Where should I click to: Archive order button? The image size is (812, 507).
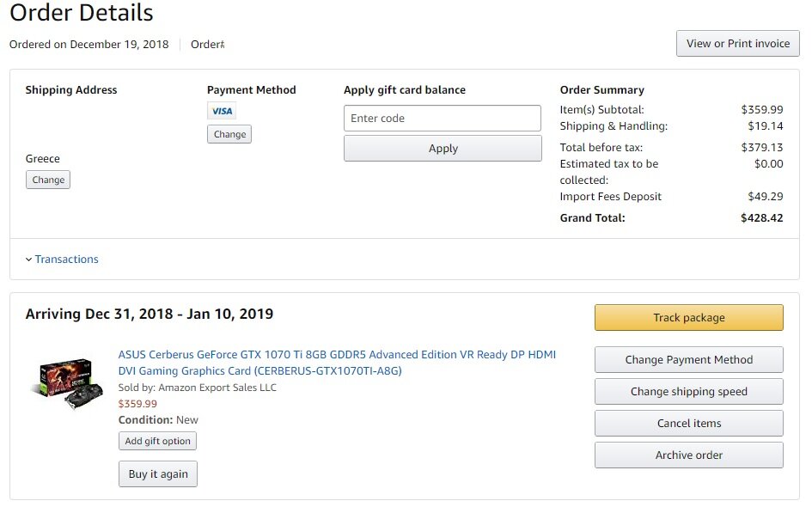689,455
